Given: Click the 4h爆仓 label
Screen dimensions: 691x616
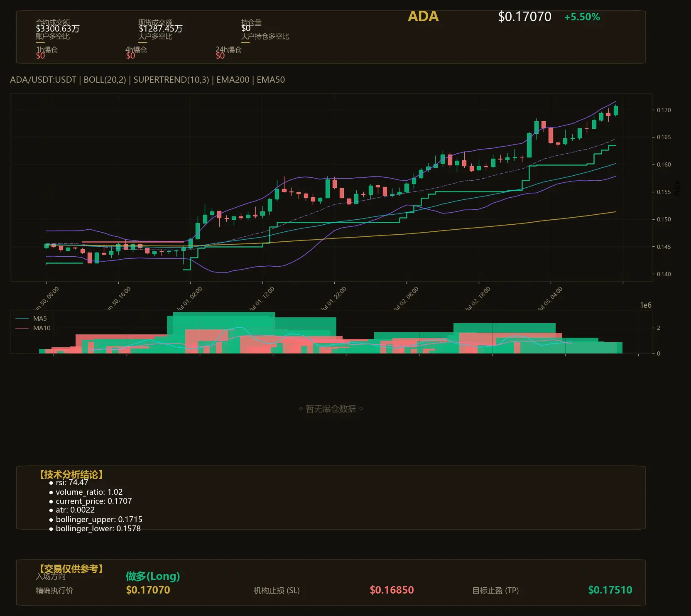Looking at the screenshot, I should coord(136,50).
